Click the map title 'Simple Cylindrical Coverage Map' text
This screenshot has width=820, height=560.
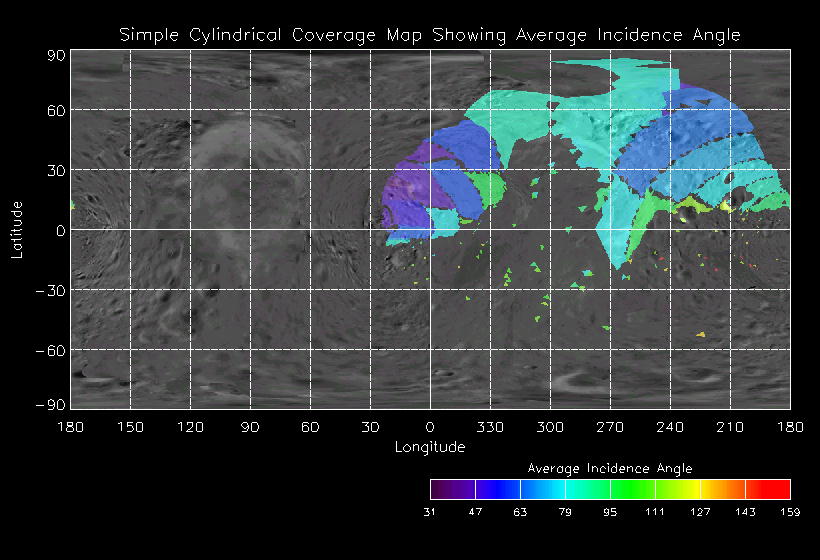tap(270, 36)
